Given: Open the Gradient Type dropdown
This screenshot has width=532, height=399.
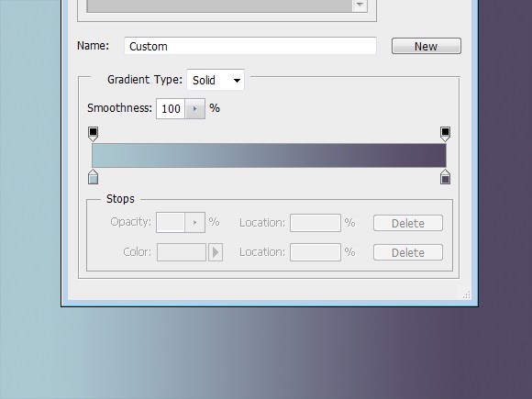Looking at the screenshot, I should pos(216,80).
